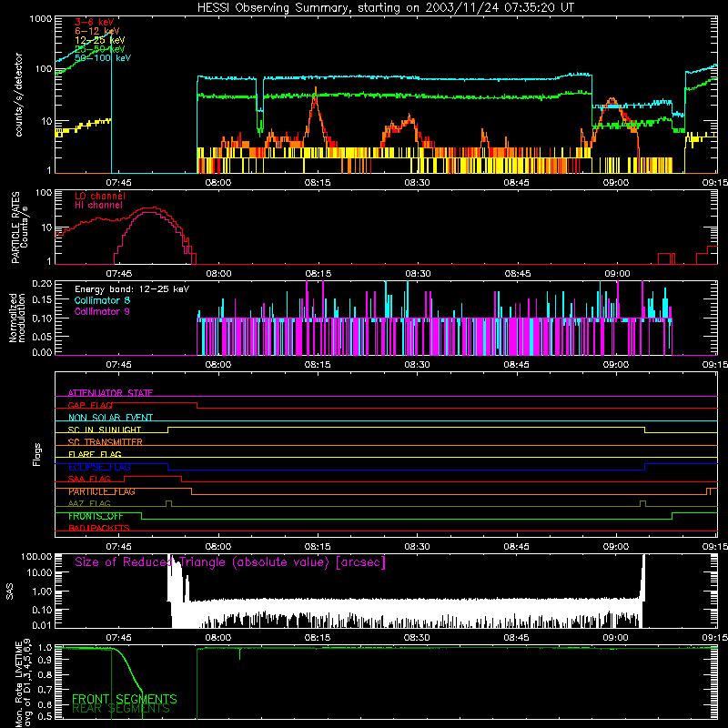The image size is (728, 728).
Task: Click the HESSI Observing Summary title text
Action: 386,8
